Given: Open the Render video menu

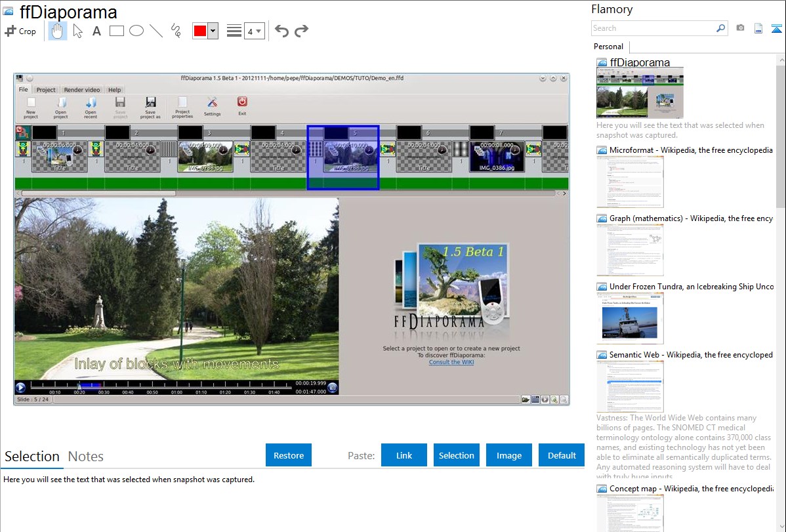Looking at the screenshot, I should pyautogui.click(x=82, y=90).
